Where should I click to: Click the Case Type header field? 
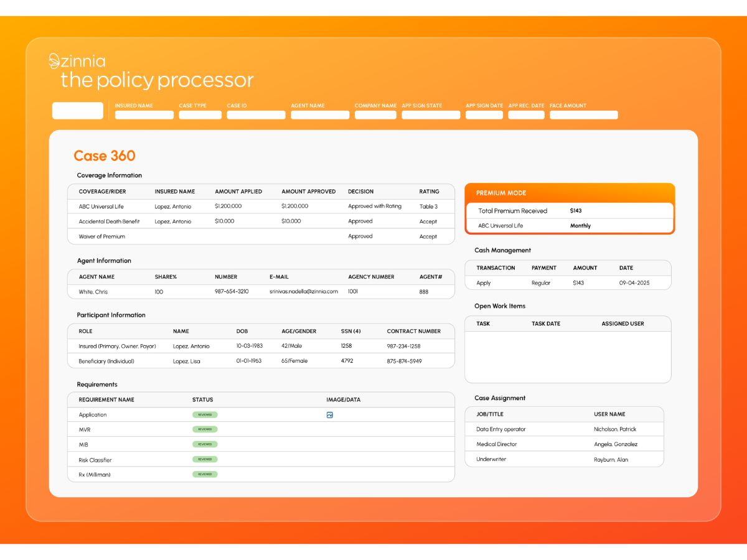(x=200, y=115)
